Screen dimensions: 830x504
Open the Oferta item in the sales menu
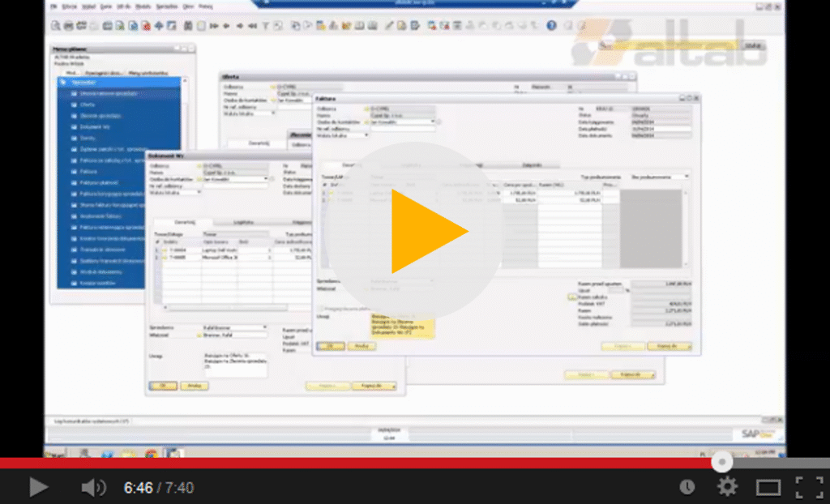[x=88, y=105]
